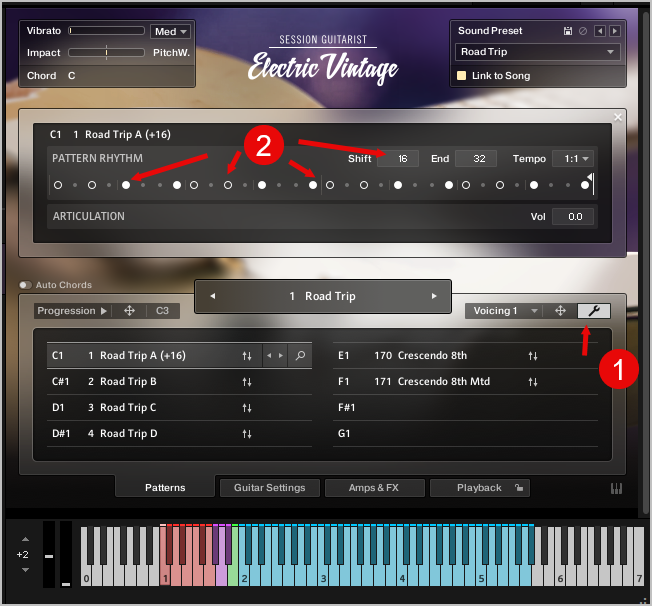Click swap arrows for Road Trip B
The height and width of the screenshot is (606, 652).
[x=247, y=382]
